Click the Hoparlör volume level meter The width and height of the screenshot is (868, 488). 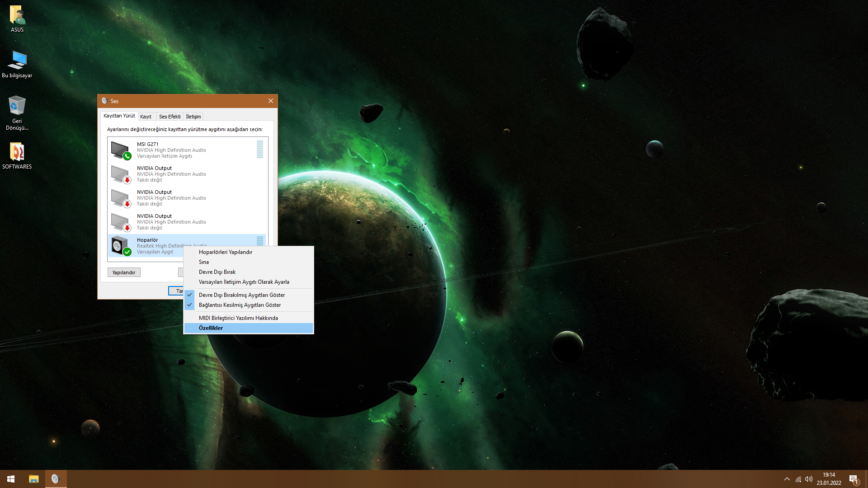click(x=260, y=240)
